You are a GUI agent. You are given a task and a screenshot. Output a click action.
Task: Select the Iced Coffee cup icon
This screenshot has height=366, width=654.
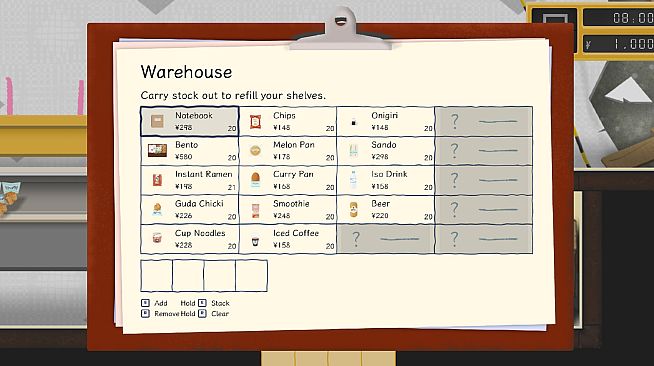click(x=255, y=241)
